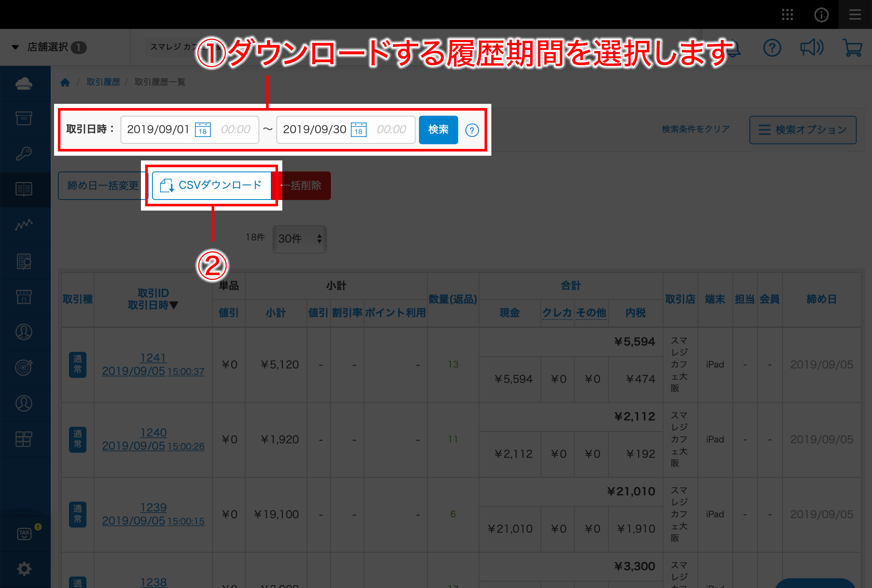Expand the 検索オプション search options
The width and height of the screenshot is (872, 588).
tap(803, 130)
